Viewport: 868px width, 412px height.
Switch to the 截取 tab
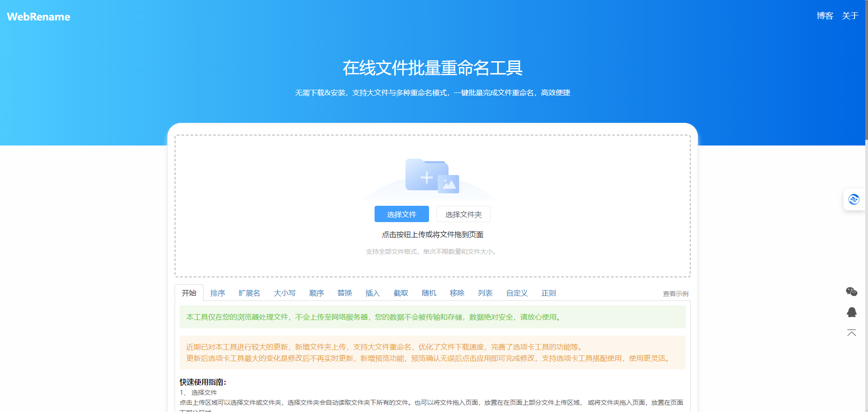[401, 293]
